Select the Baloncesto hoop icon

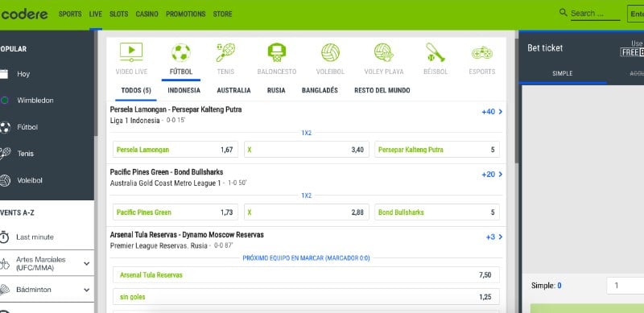pyautogui.click(x=276, y=52)
